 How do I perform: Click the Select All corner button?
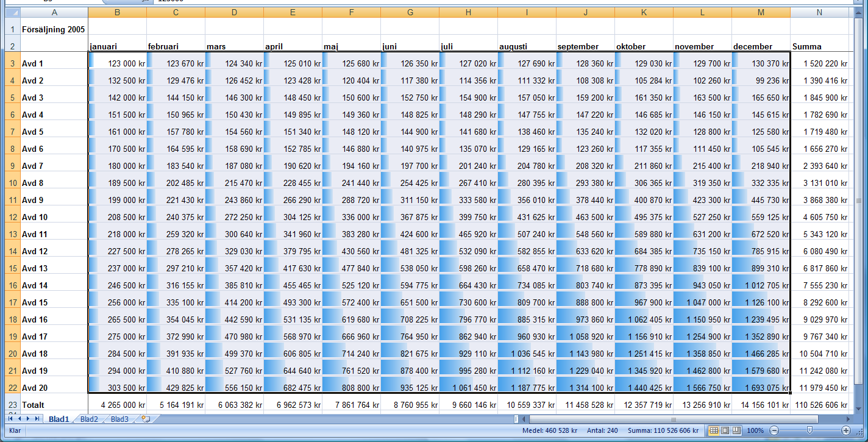tap(12, 12)
